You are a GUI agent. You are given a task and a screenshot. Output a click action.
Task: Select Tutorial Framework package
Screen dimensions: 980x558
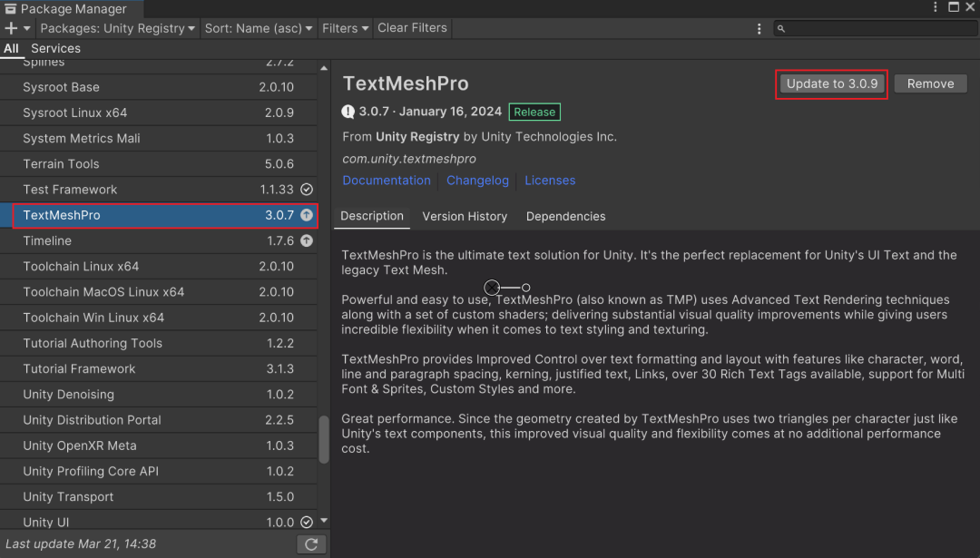(159, 369)
